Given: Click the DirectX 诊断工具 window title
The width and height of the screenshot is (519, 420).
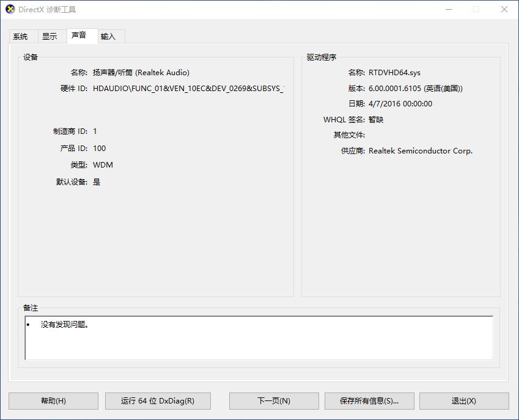Looking at the screenshot, I should 47,9.
